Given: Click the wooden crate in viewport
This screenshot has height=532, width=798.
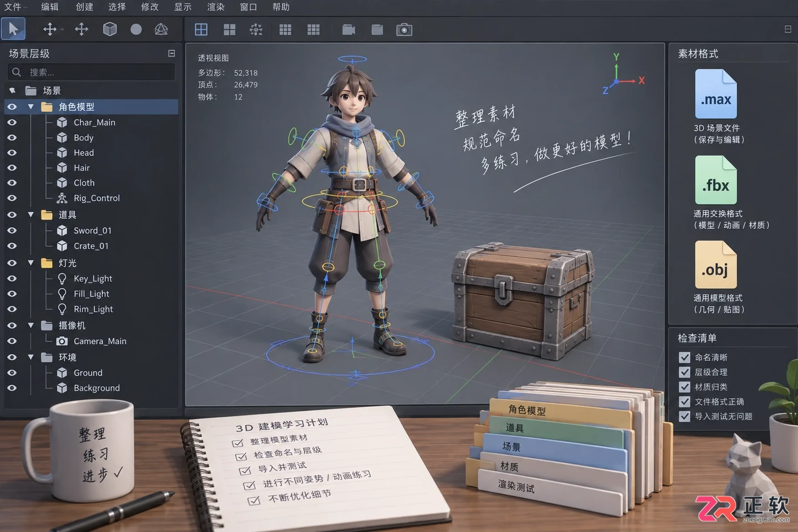Looking at the screenshot, I should click(522, 302).
